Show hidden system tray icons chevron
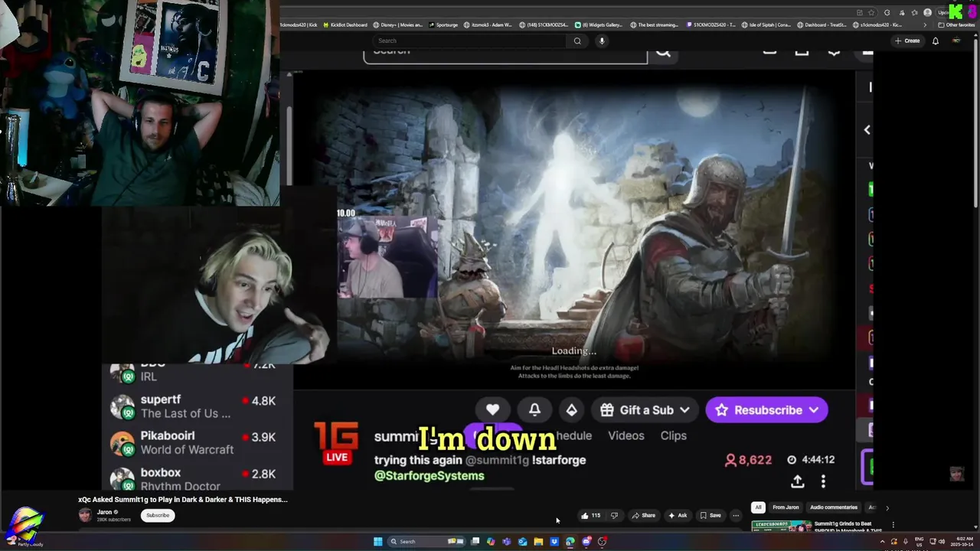The width and height of the screenshot is (980, 551). [882, 541]
